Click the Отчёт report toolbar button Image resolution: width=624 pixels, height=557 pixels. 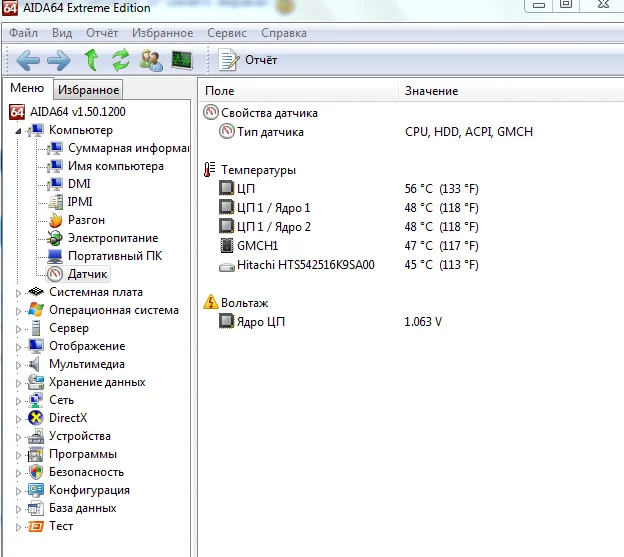coord(248,60)
